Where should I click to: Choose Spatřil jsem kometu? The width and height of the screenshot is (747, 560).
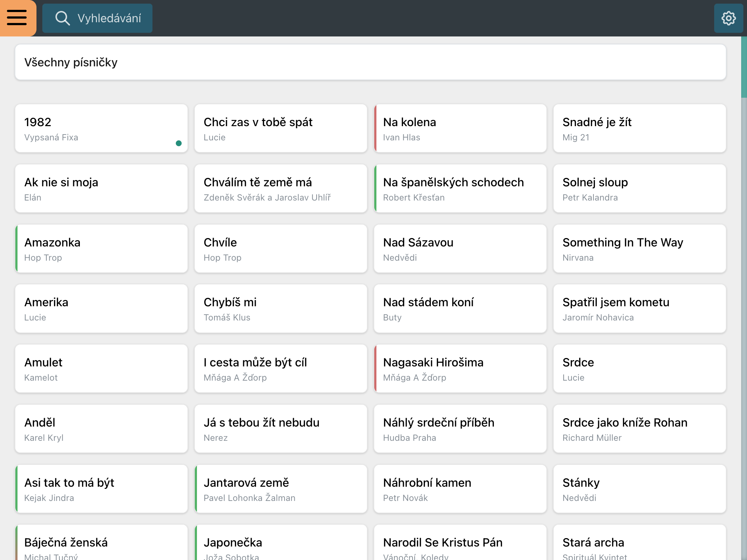[x=640, y=308]
